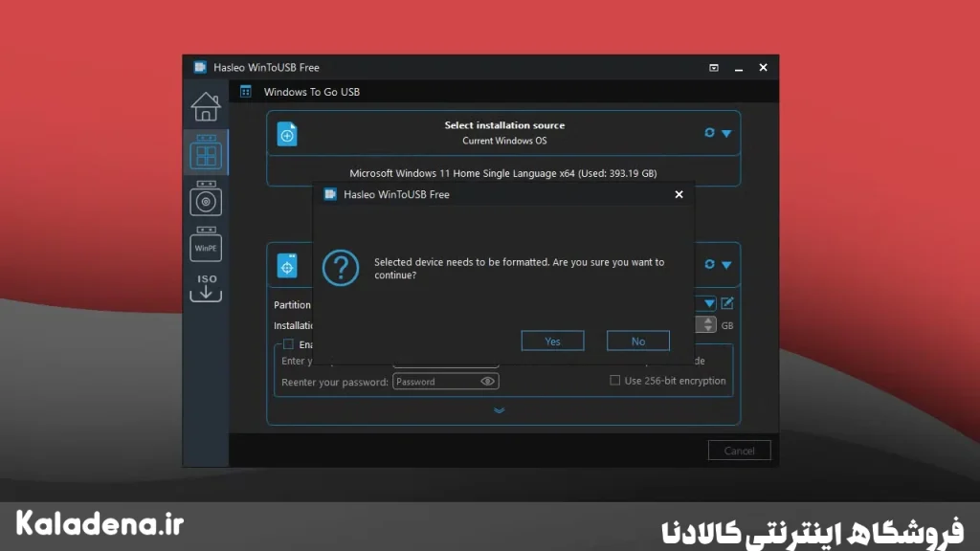Click the dialog's Hasleo WinToUSB logo icon
Screen dimensions: 980x551
(330, 194)
